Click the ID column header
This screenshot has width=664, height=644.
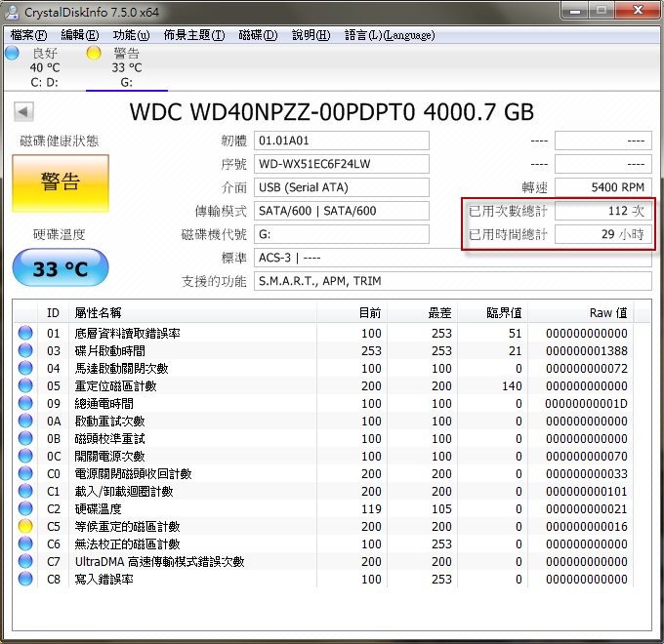coord(54,312)
